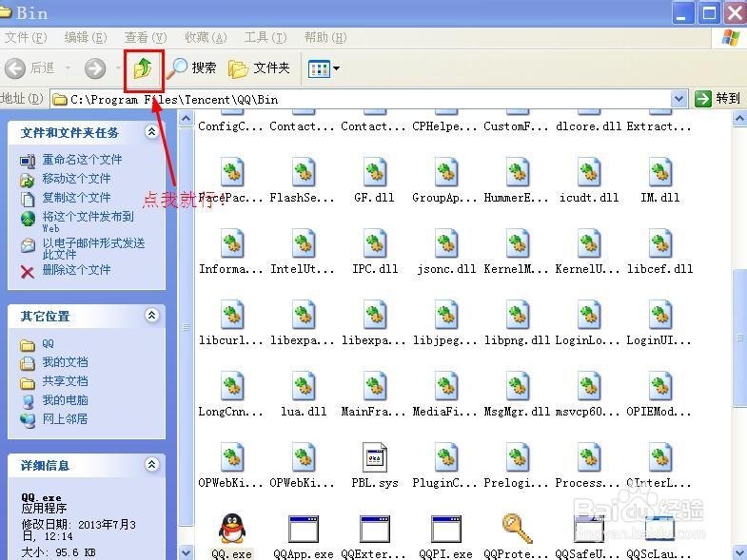Click the Go (转到) button
747x560 pixels.
click(x=718, y=99)
